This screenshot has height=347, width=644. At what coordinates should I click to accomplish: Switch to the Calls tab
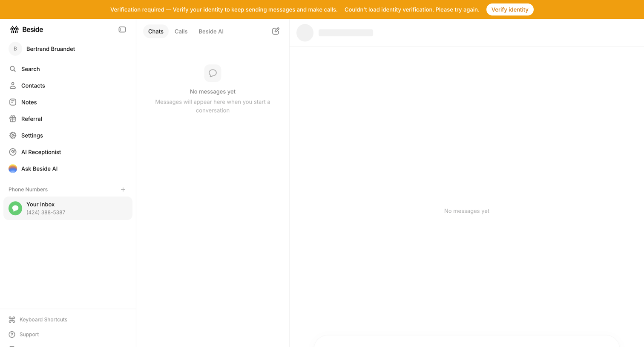(181, 32)
